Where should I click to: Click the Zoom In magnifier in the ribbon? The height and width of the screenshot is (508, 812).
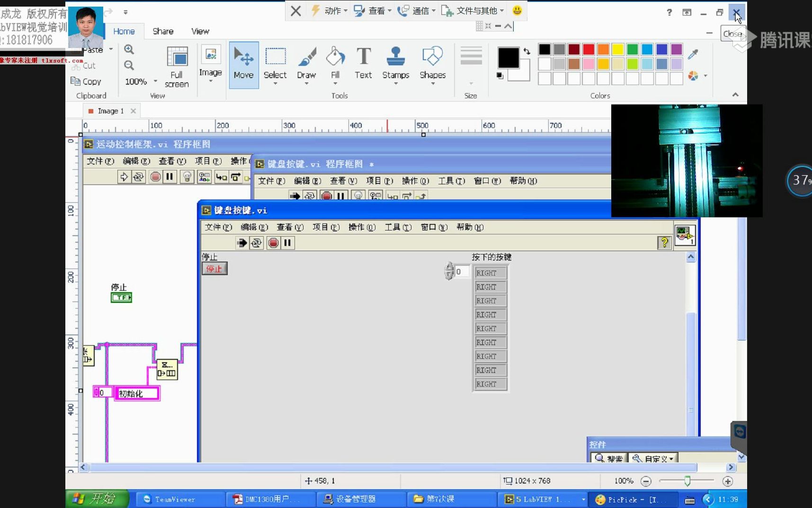(x=129, y=49)
